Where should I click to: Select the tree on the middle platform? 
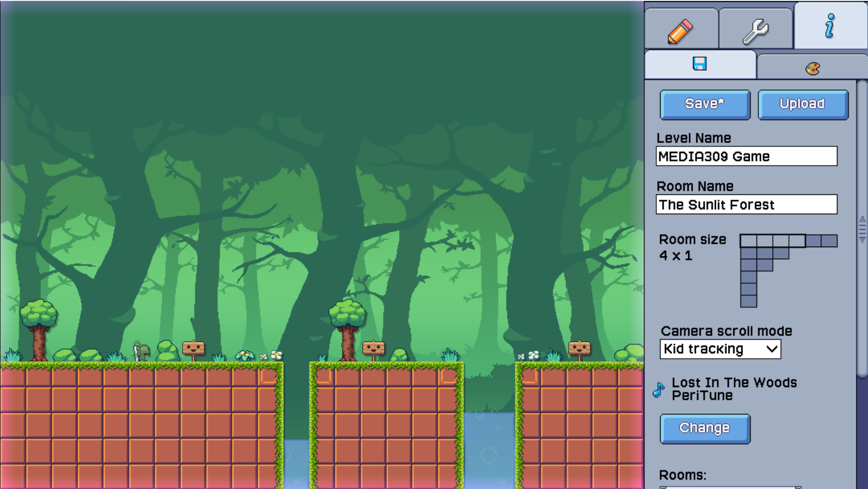(x=347, y=330)
